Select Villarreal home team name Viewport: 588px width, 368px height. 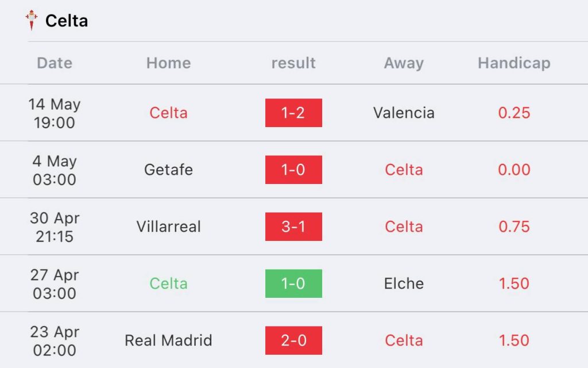168,227
